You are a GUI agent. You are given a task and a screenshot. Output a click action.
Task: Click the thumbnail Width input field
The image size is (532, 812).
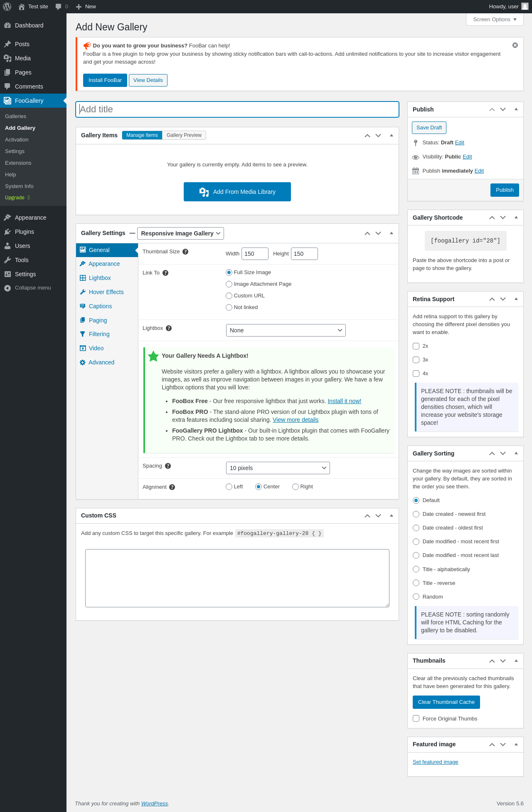point(255,254)
